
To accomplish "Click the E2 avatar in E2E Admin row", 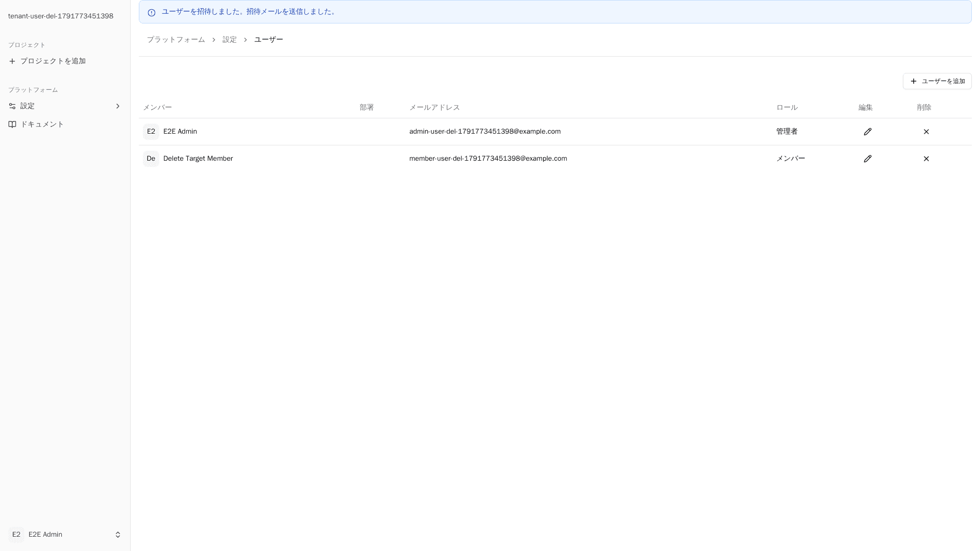I will click(x=151, y=132).
